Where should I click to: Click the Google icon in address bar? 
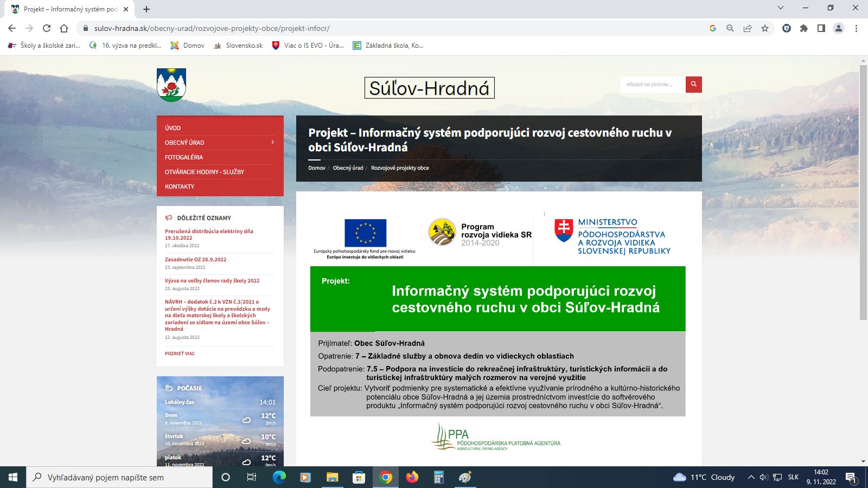tap(713, 28)
